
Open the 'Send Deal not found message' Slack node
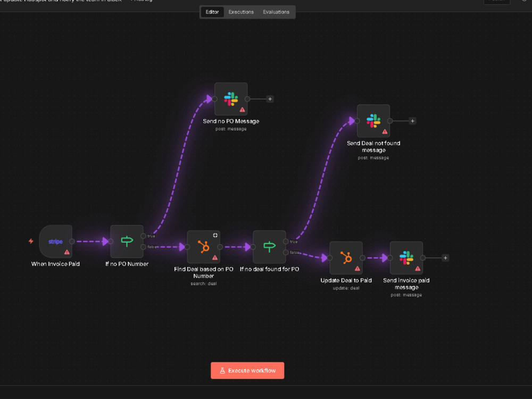(373, 121)
